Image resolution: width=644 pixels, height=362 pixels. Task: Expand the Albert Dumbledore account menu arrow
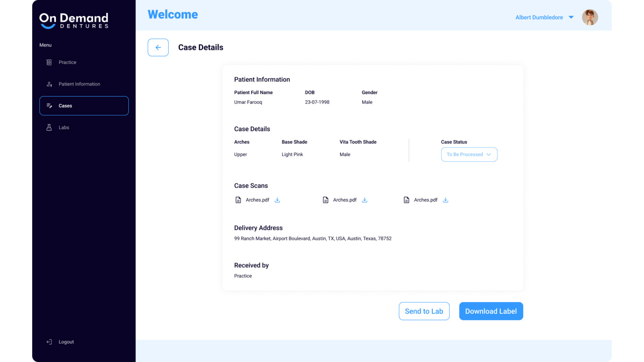[x=571, y=17]
